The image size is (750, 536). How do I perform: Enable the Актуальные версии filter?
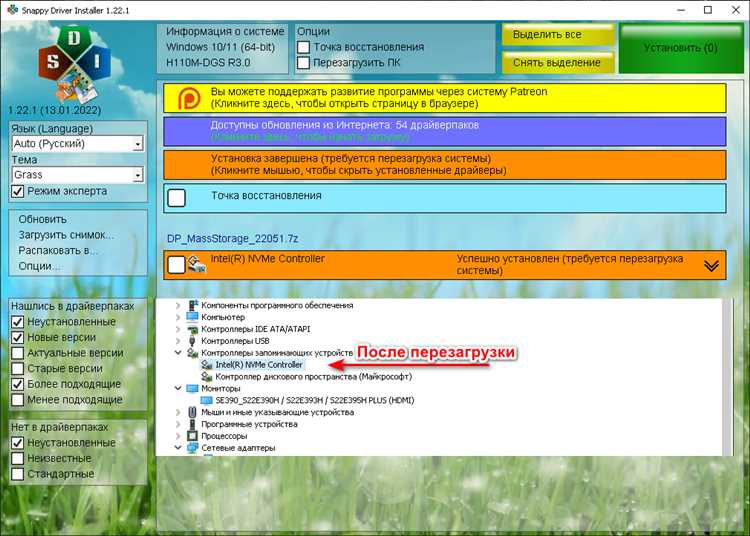click(x=18, y=353)
